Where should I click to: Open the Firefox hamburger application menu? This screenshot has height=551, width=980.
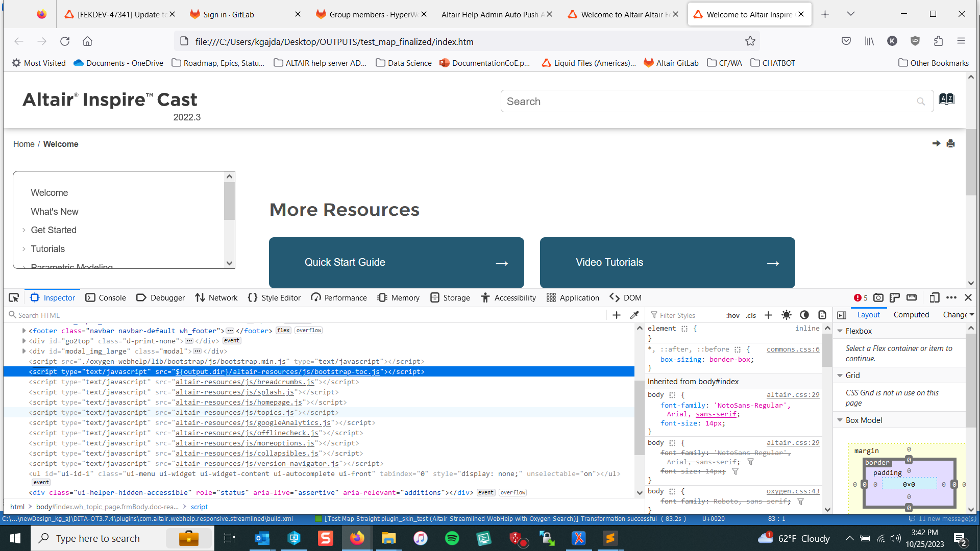click(961, 41)
